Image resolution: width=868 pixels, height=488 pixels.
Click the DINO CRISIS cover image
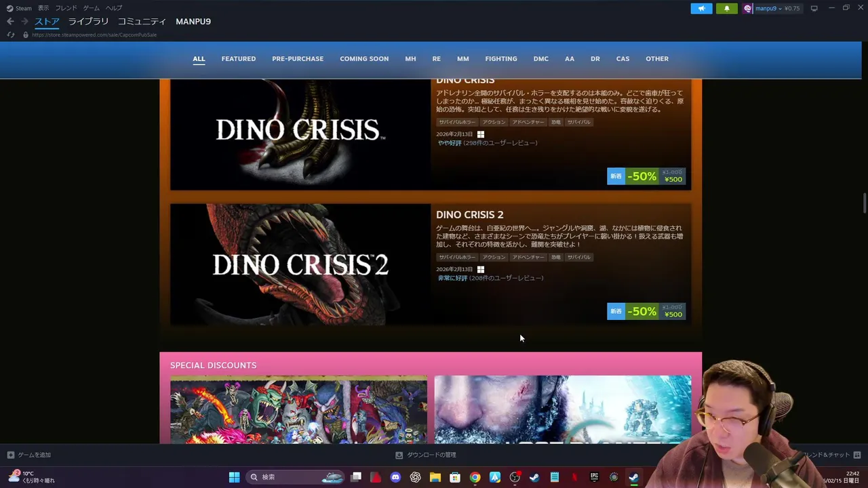[x=300, y=134]
